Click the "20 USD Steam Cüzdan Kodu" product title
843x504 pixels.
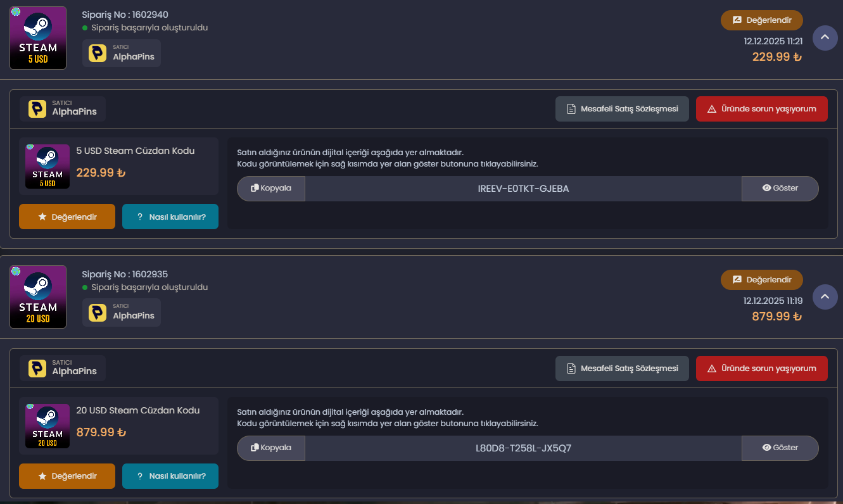click(138, 411)
